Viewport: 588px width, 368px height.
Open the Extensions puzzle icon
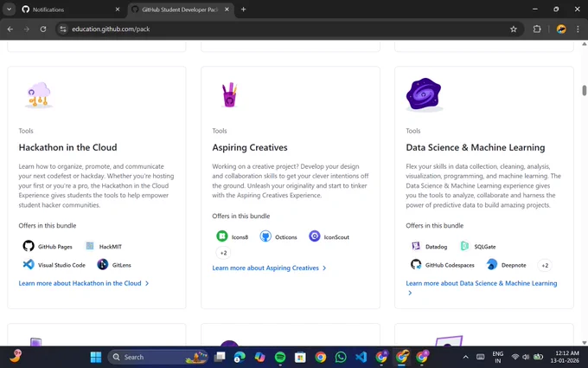tap(537, 29)
